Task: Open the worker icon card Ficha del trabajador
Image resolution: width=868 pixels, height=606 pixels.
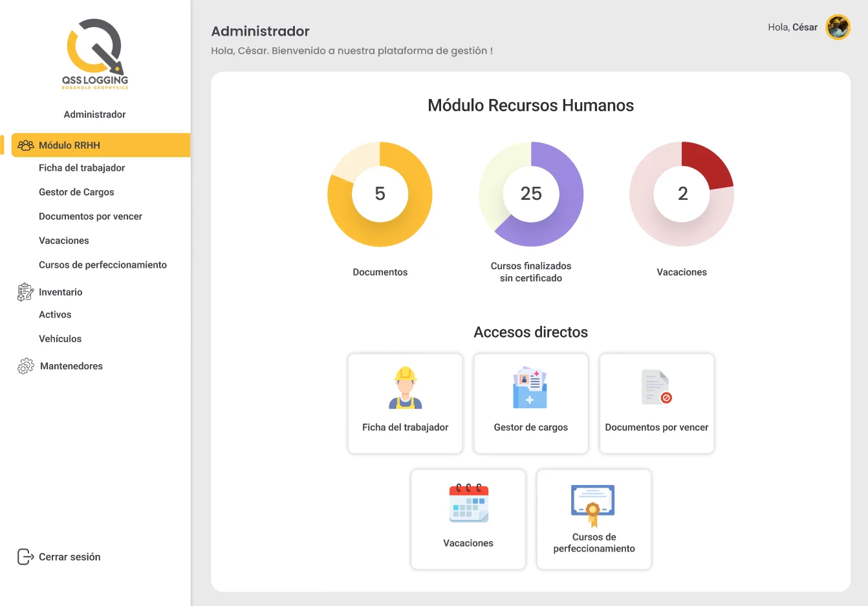Action: [406, 404]
